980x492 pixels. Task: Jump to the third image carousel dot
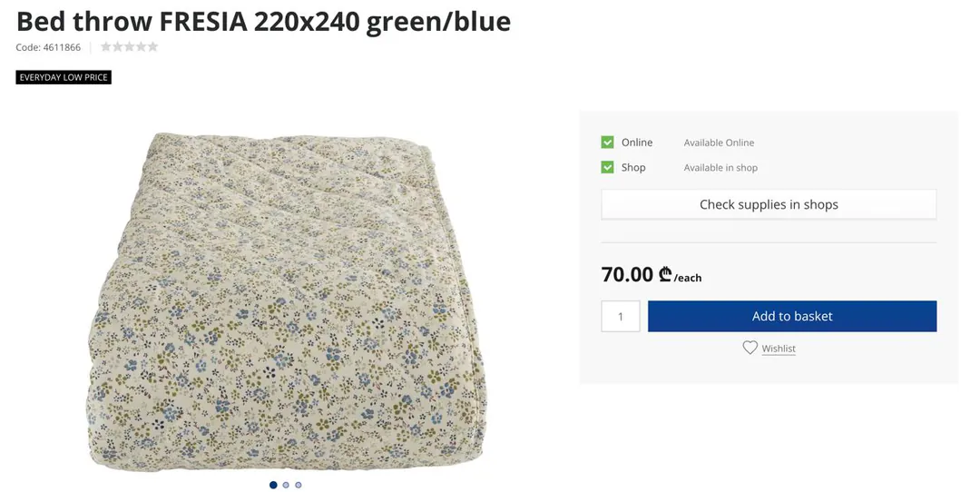point(299,485)
